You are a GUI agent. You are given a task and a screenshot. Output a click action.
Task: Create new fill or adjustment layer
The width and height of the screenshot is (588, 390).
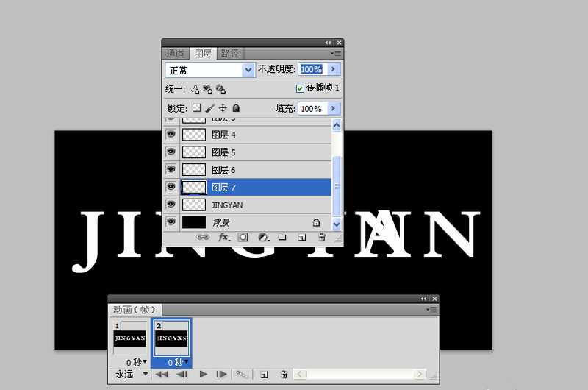point(264,237)
